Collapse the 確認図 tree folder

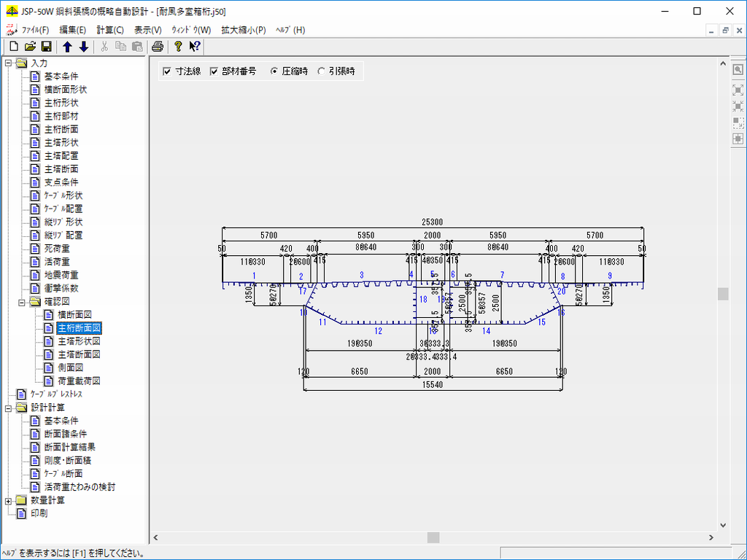pyautogui.click(x=22, y=301)
